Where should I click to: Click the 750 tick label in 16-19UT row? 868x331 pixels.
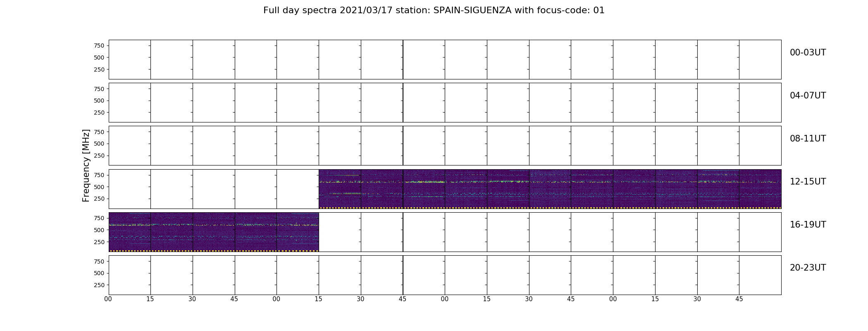[x=99, y=218]
